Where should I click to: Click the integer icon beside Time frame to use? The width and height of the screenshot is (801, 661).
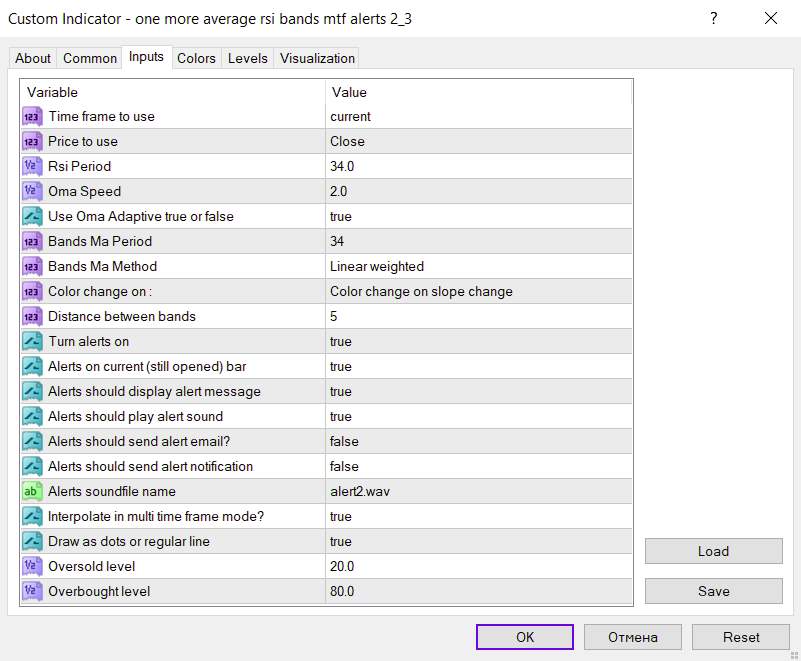point(32,116)
